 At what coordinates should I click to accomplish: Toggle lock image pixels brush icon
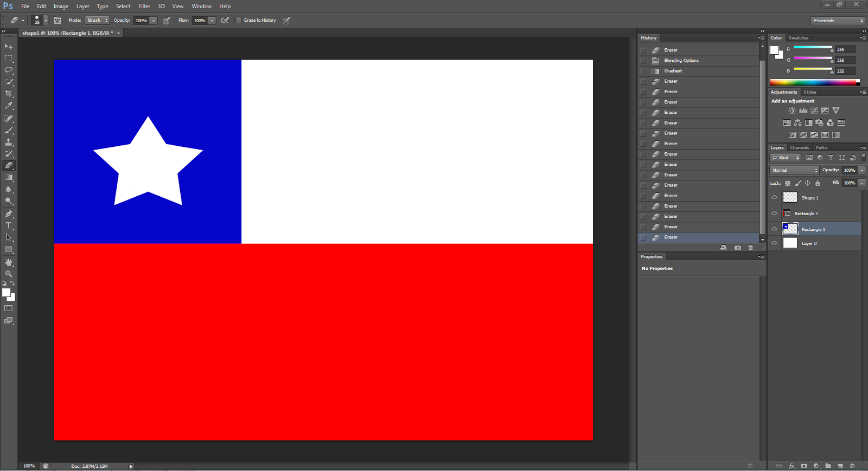tap(797, 183)
